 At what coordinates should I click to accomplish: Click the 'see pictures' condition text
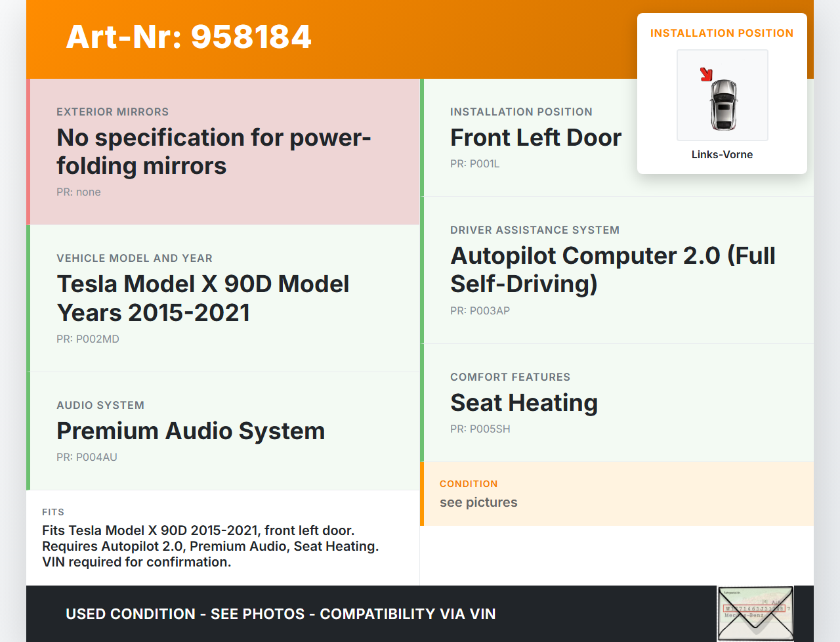click(478, 503)
